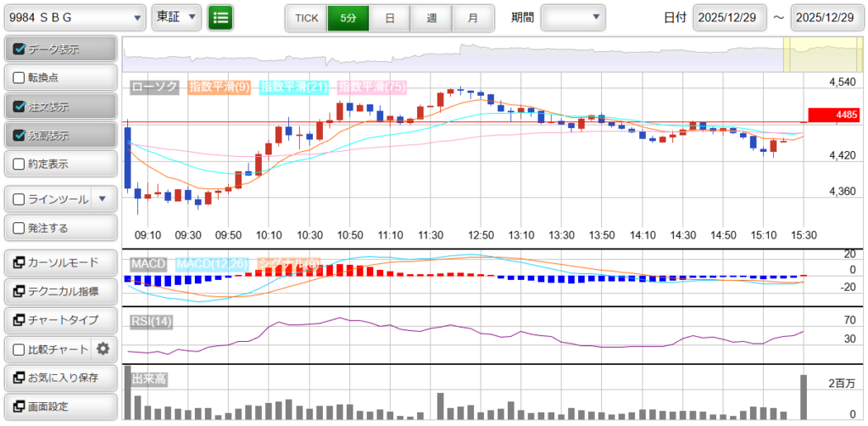Enable the 転換点 checkbox
The height and width of the screenshot is (426, 868).
click(20, 77)
